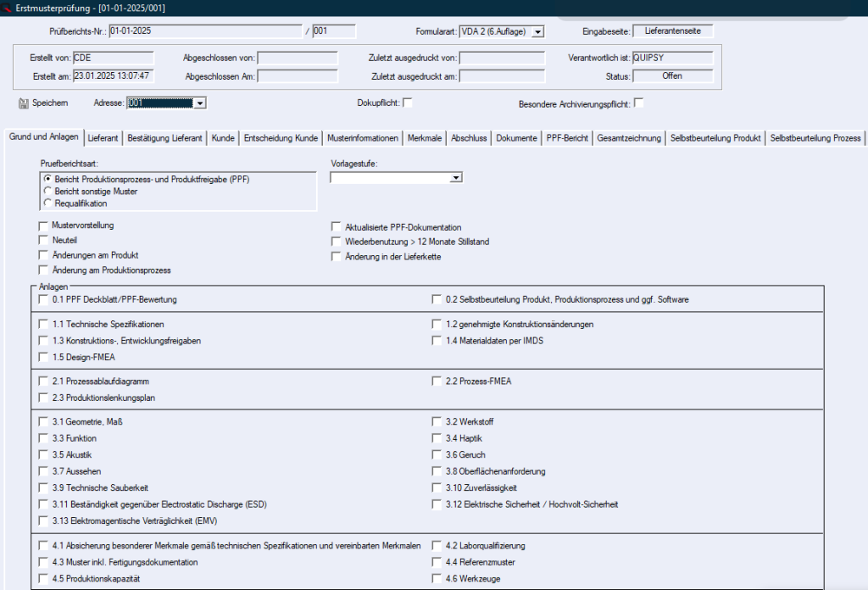Open the Merkmale tab

pyautogui.click(x=425, y=138)
